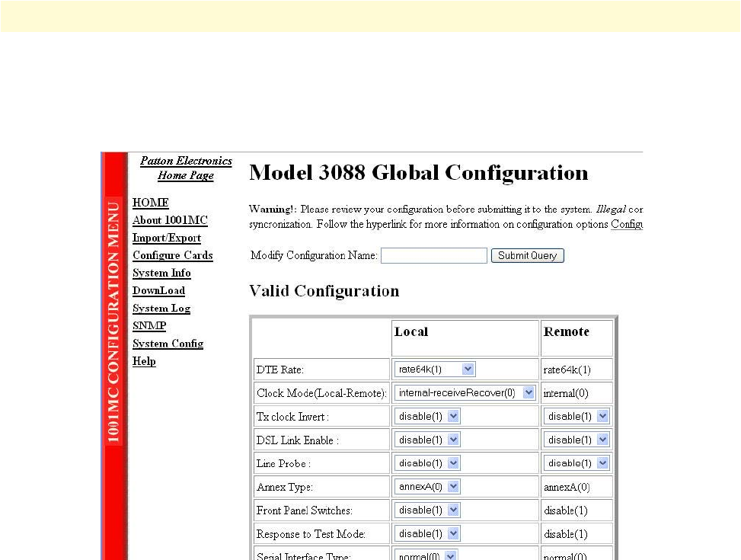Select the Remote annexA(0) value
This screenshot has width=741, height=560.
[567, 487]
